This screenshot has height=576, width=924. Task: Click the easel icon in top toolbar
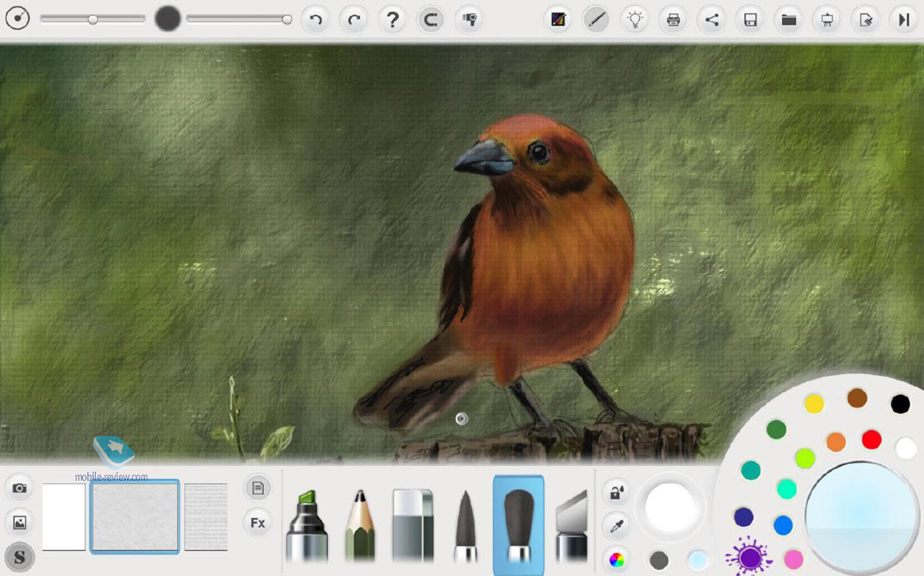tap(827, 19)
